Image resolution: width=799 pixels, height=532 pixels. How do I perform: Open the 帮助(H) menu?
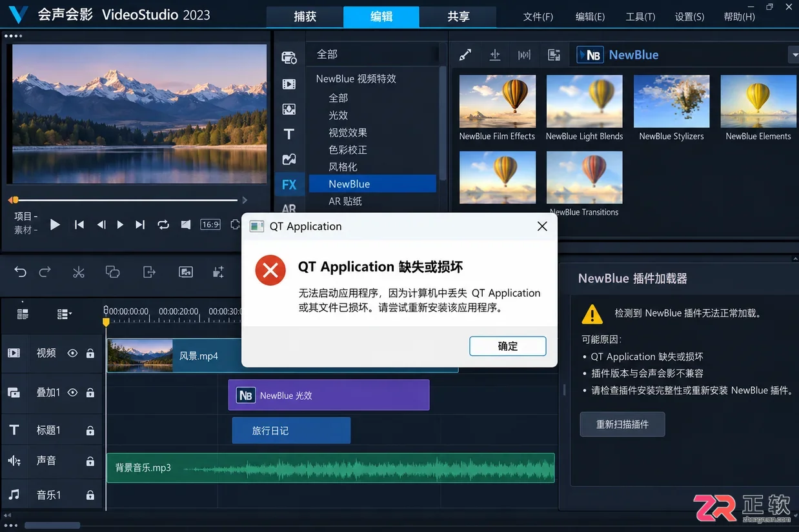(740, 17)
